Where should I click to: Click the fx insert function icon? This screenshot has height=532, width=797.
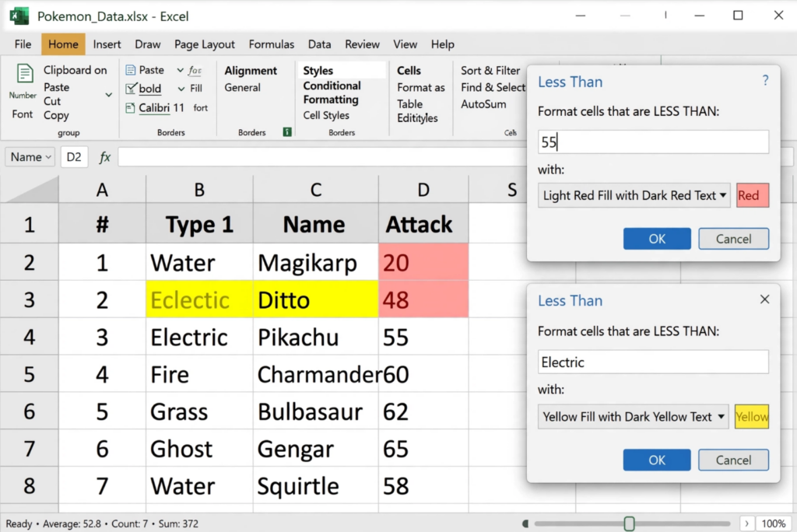[104, 157]
